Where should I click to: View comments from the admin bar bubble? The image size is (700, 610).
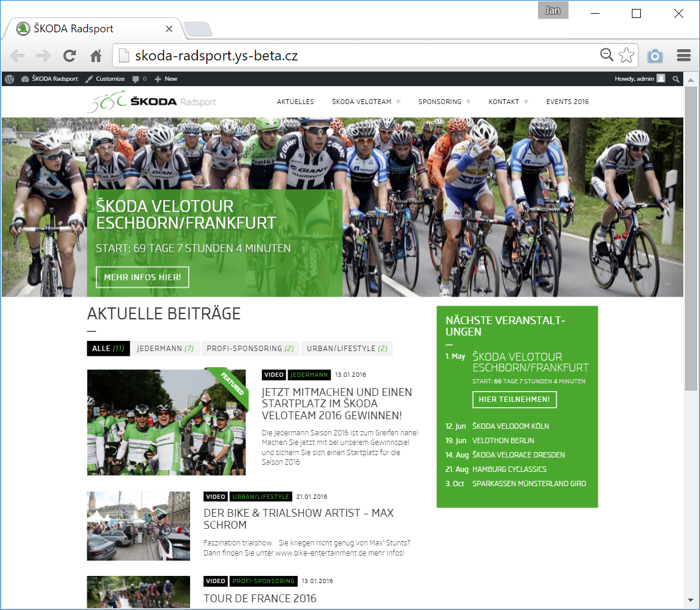tap(139, 79)
